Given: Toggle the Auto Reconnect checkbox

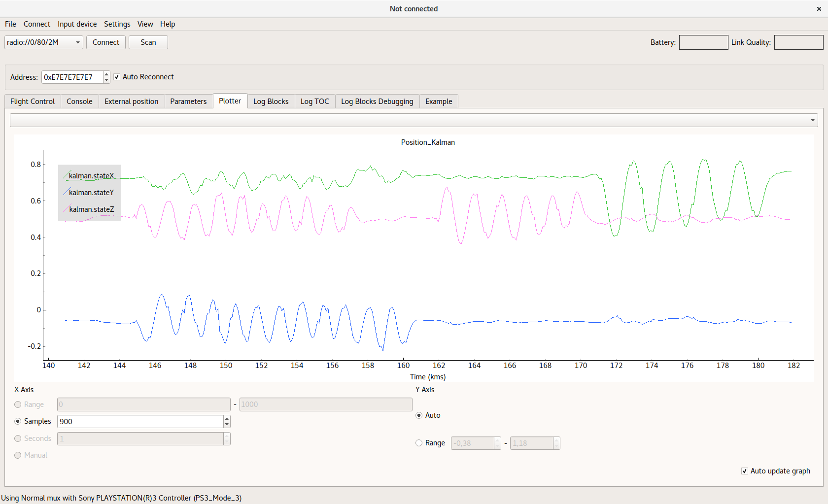Looking at the screenshot, I should pyautogui.click(x=117, y=77).
